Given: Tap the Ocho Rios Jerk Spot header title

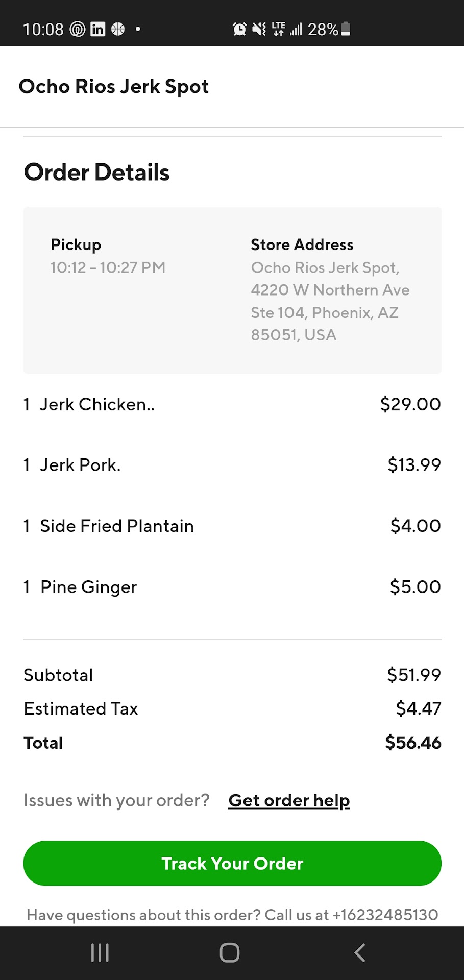Looking at the screenshot, I should coord(114,87).
